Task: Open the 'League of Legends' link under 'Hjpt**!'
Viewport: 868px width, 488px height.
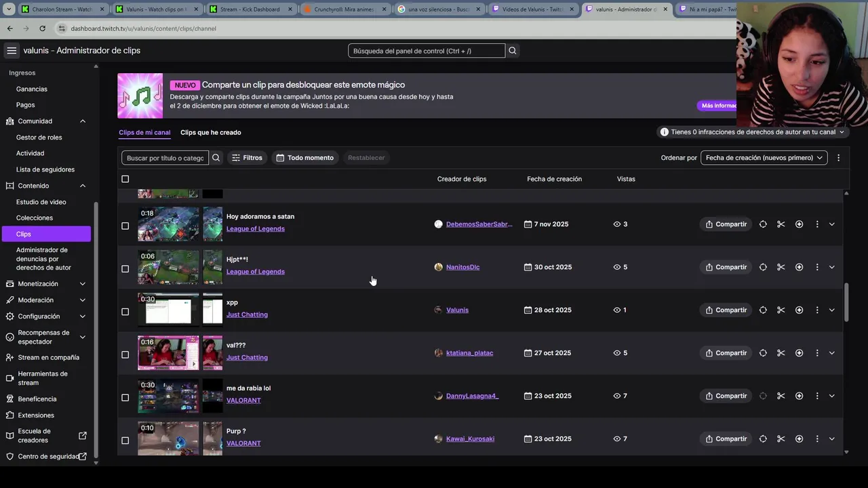Action: click(x=256, y=272)
